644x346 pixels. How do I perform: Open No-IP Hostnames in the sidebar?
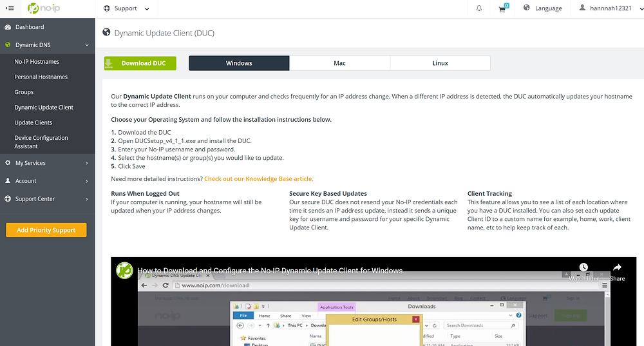37,62
